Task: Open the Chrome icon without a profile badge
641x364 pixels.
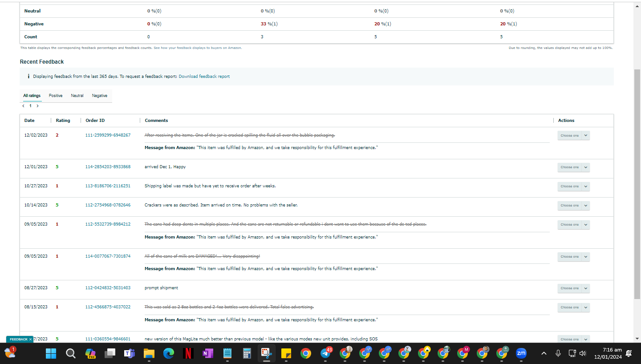Action: click(305, 353)
